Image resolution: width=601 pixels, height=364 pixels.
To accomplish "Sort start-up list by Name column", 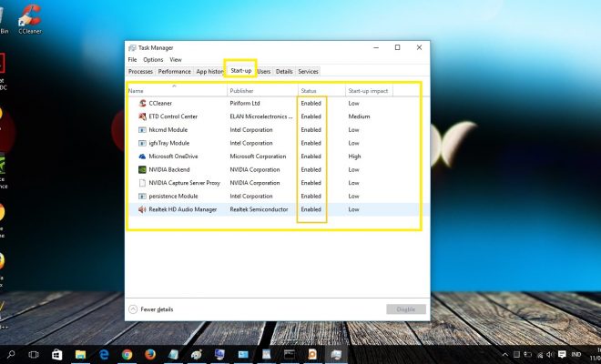I will (x=177, y=91).
